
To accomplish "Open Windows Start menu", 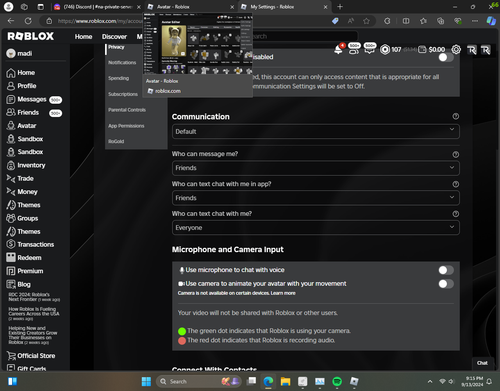I will (x=146, y=381).
